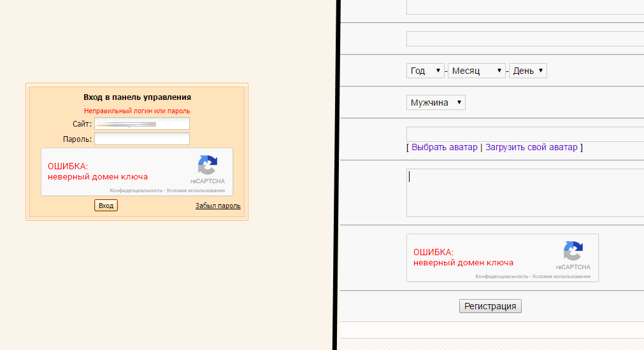Open Конфиденциальность link in the login captcha
The height and width of the screenshot is (350, 644).
coord(135,190)
